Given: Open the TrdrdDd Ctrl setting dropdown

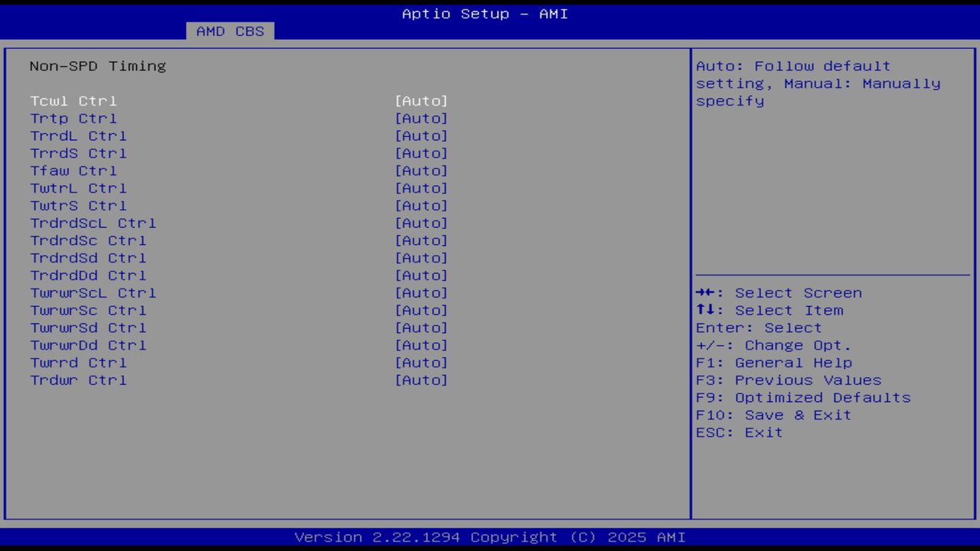Looking at the screenshot, I should click(x=422, y=275).
